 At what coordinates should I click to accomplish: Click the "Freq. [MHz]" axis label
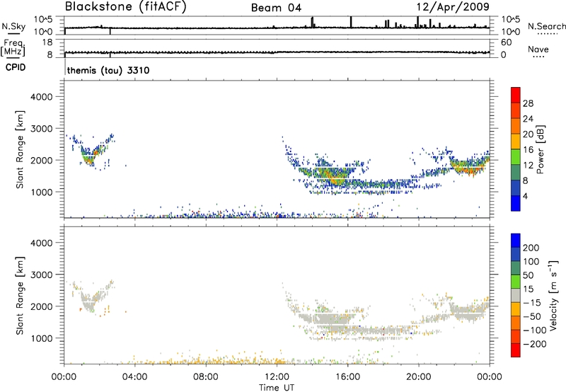pos(13,47)
